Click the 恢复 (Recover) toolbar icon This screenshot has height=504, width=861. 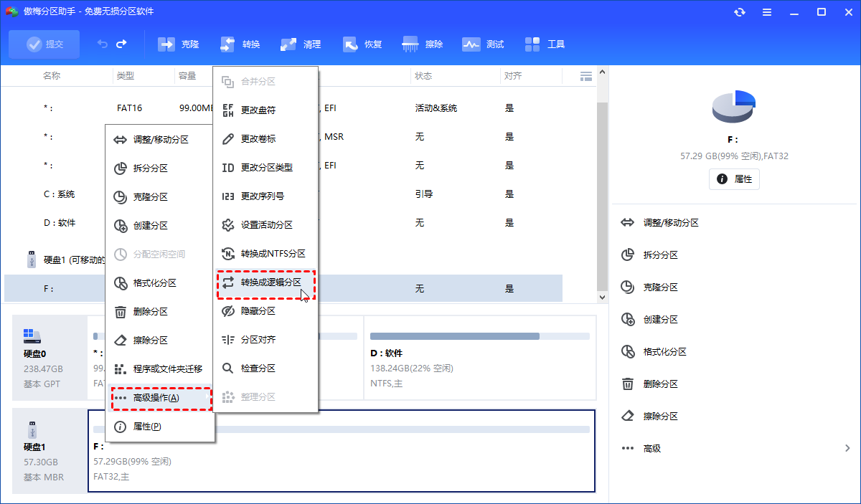tap(362, 44)
